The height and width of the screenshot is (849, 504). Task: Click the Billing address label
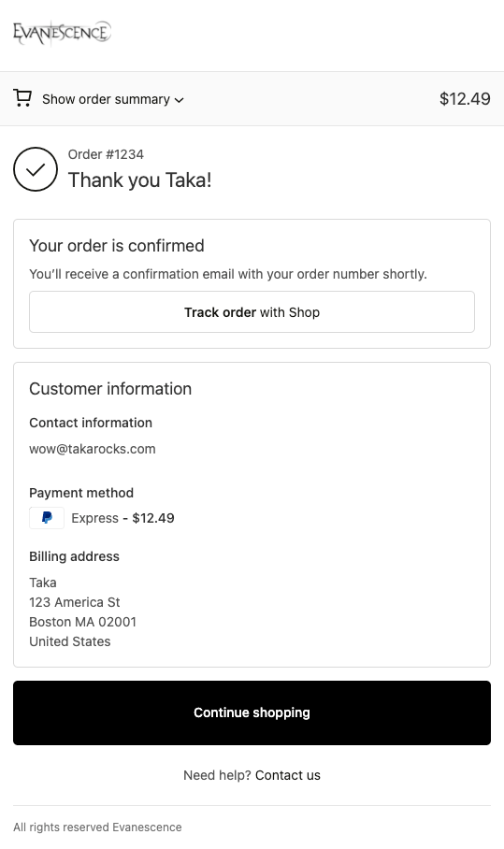coord(74,556)
